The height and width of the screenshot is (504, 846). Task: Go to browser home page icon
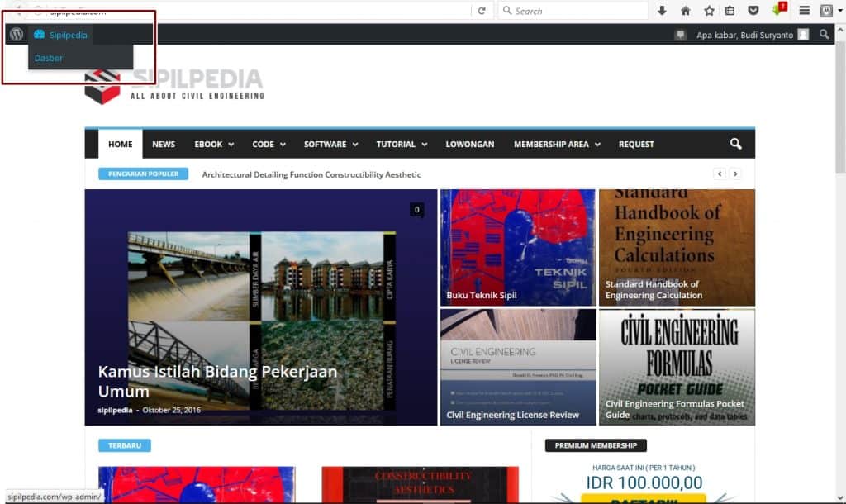[685, 11]
